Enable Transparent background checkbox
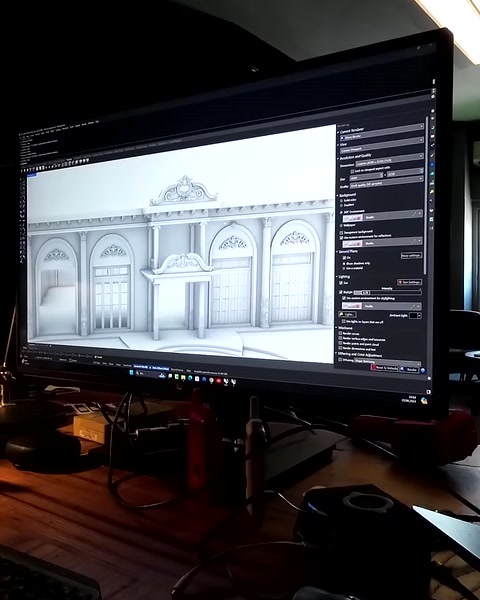Image resolution: width=480 pixels, height=600 pixels. coord(341,233)
